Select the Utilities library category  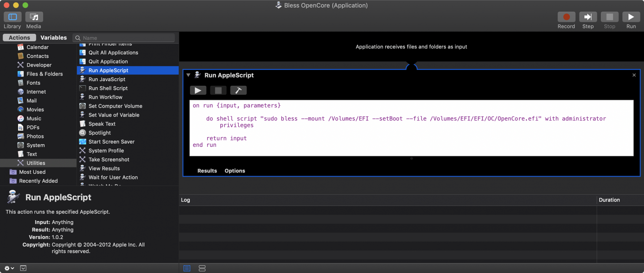(38, 163)
